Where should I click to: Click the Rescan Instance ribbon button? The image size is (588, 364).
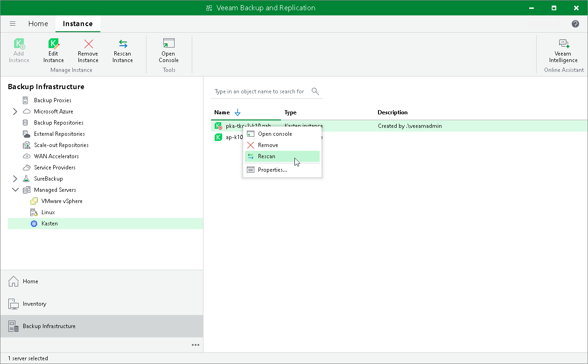pos(123,51)
